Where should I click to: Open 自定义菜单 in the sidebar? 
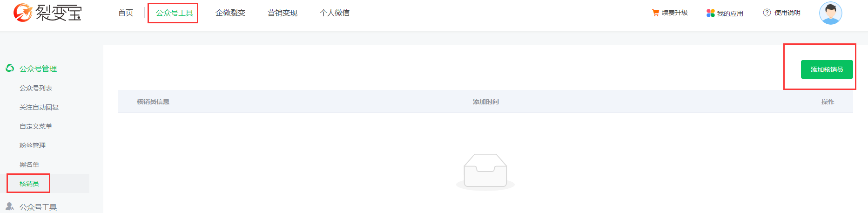click(36, 126)
